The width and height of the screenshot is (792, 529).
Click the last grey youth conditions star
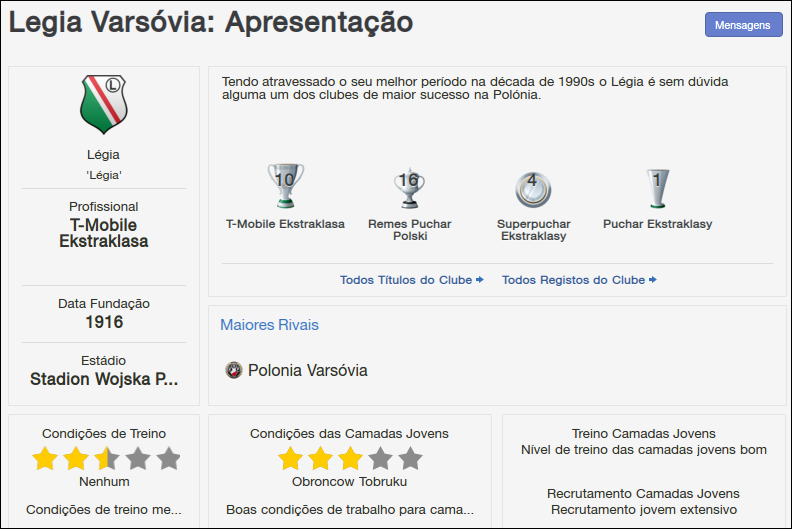click(x=410, y=459)
